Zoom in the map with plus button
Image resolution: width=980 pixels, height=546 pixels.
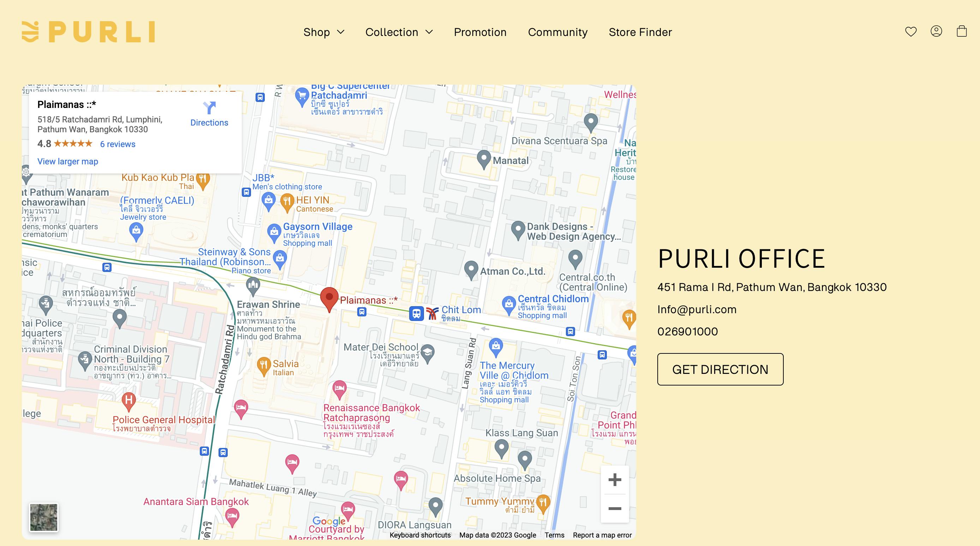pos(615,480)
